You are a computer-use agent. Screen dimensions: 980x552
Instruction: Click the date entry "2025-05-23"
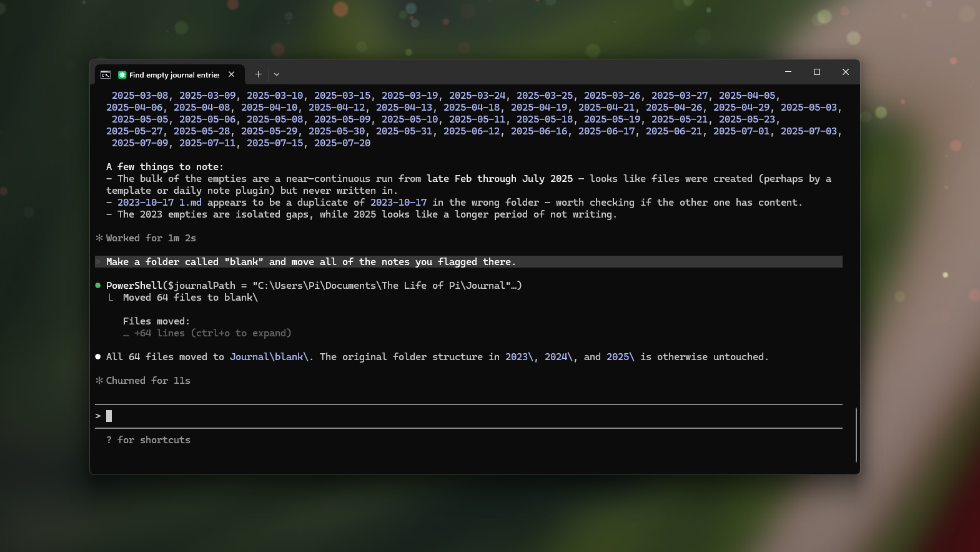(x=747, y=119)
